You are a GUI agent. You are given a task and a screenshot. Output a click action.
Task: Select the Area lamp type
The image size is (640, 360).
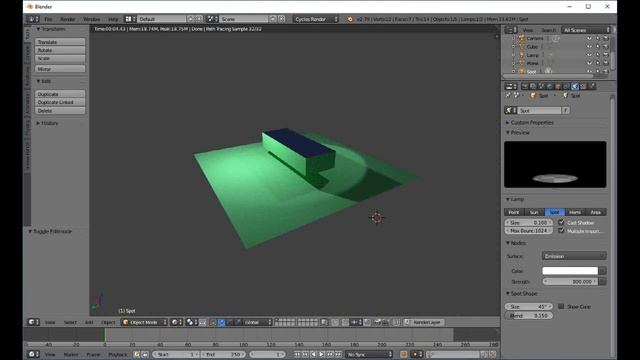click(x=596, y=212)
